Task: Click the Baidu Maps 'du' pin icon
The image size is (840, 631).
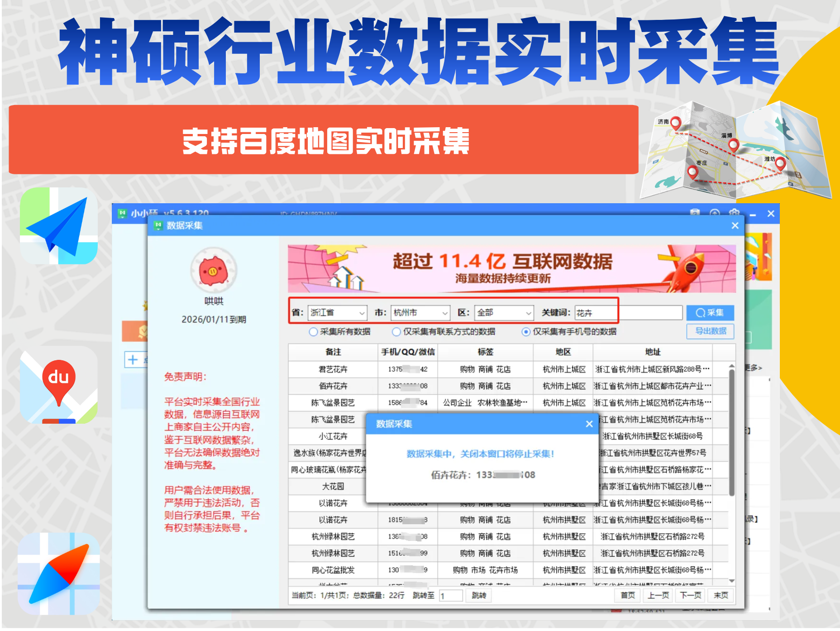Action: pyautogui.click(x=59, y=385)
